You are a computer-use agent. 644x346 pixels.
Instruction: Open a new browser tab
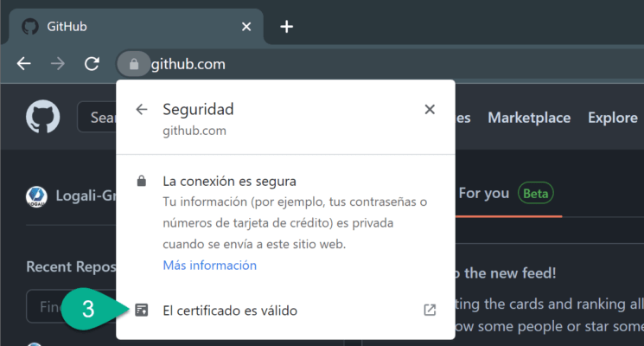(287, 27)
